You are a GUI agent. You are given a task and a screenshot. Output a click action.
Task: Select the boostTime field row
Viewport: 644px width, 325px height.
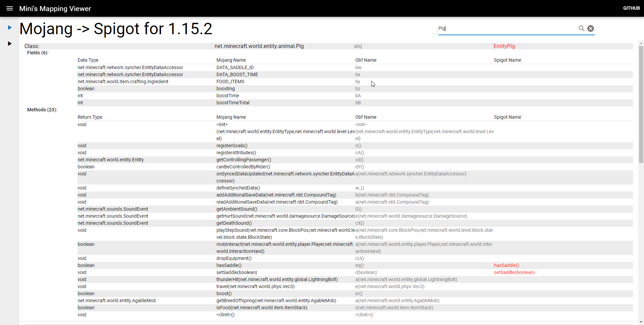coord(227,96)
